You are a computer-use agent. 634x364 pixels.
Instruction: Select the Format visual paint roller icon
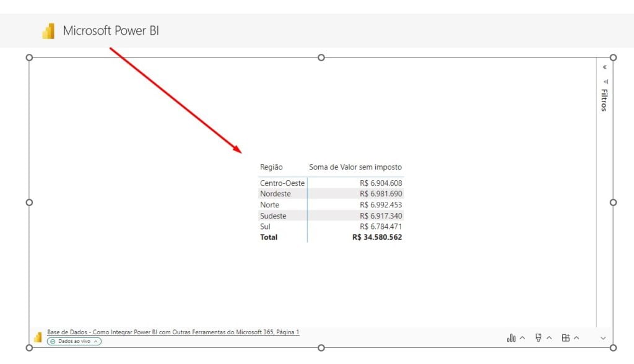(x=539, y=338)
